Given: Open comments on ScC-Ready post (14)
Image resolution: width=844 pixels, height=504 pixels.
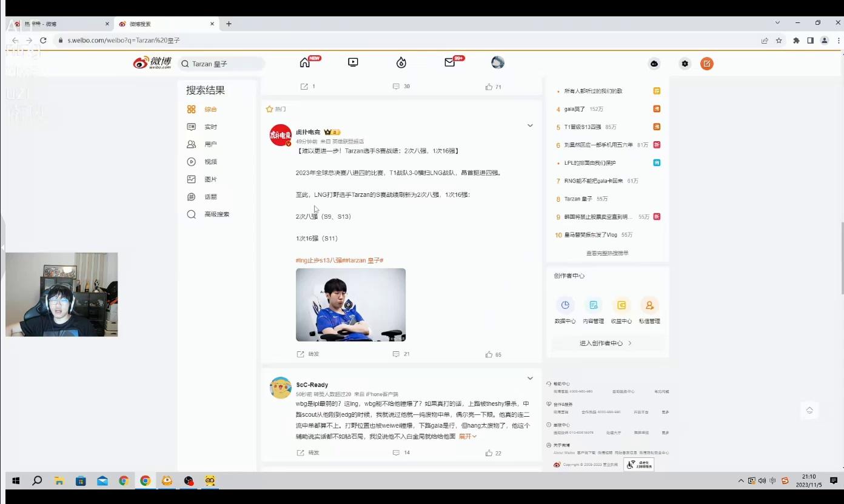Looking at the screenshot, I should click(x=401, y=453).
